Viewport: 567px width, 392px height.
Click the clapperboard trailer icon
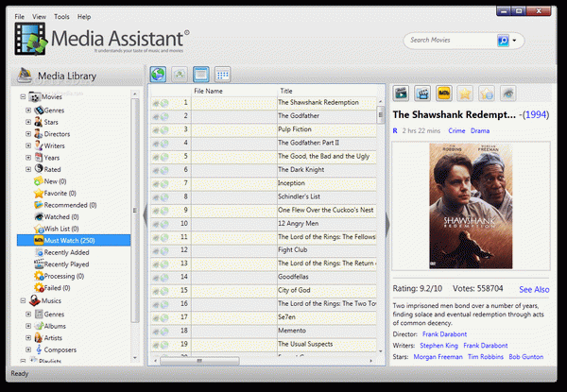(x=422, y=94)
